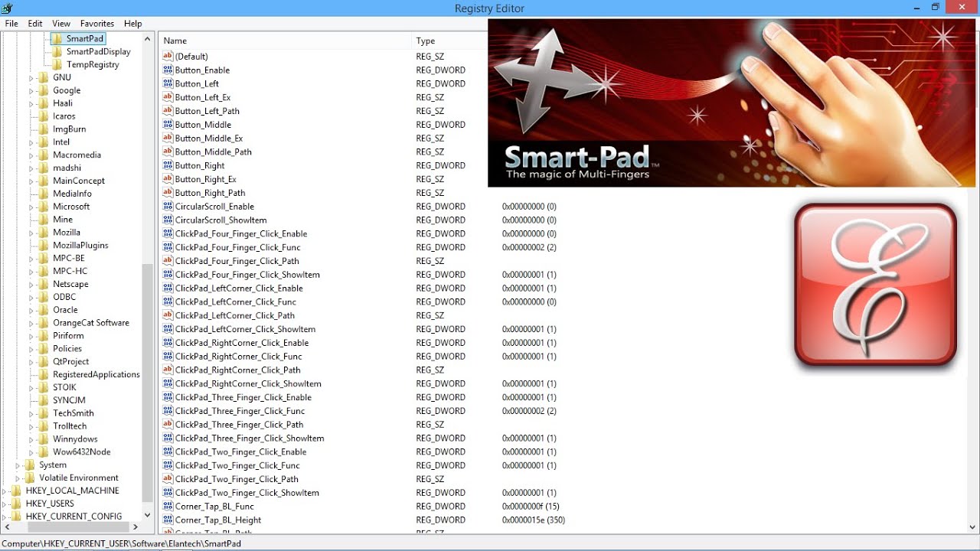Image resolution: width=980 pixels, height=551 pixels.
Task: Select the ClickPad_LeftCorner_Click_Func value
Action: tap(236, 302)
